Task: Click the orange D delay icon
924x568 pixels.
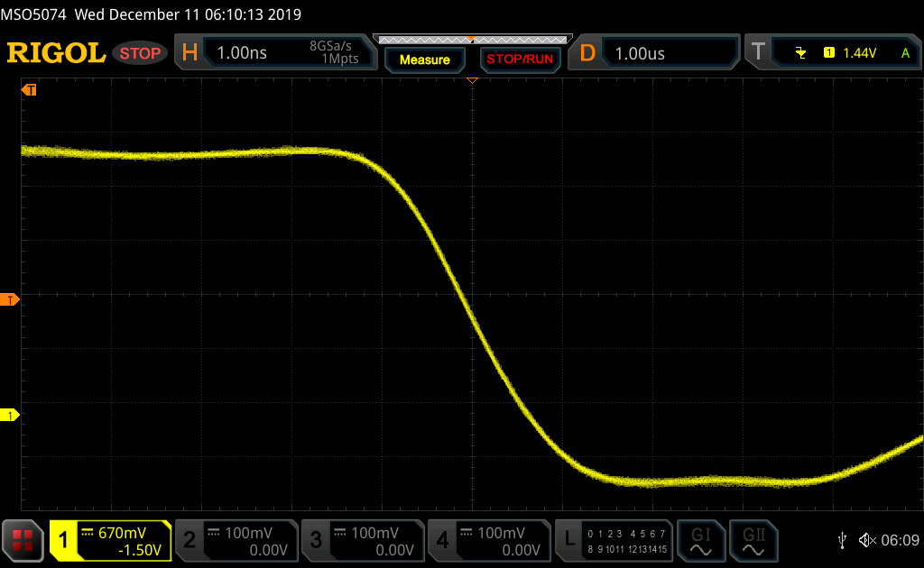Action: (x=587, y=53)
